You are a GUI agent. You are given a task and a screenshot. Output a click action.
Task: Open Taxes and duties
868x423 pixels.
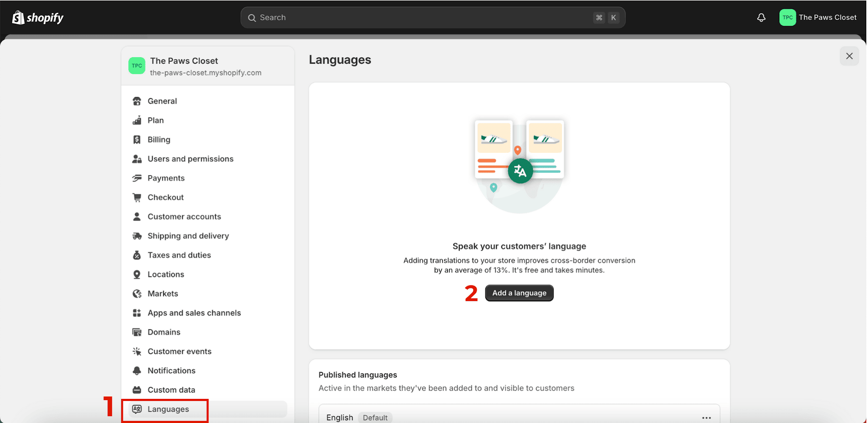pyautogui.click(x=208, y=255)
